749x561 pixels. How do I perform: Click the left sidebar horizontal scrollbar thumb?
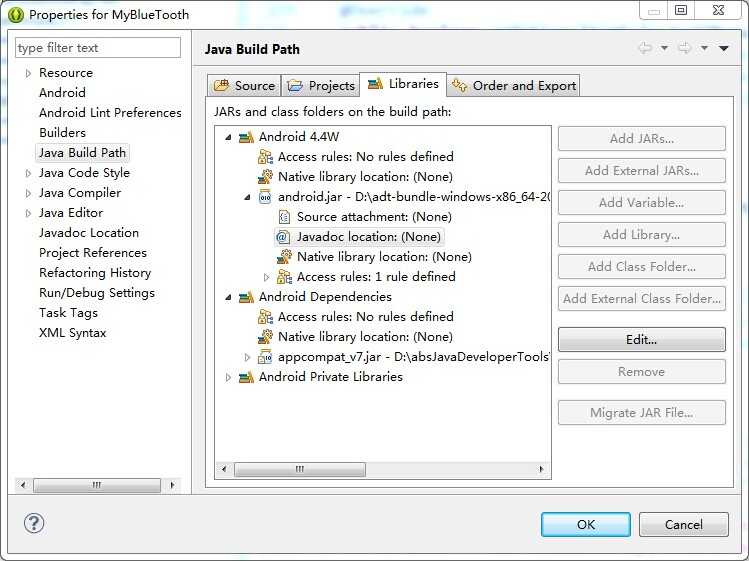(x=97, y=485)
